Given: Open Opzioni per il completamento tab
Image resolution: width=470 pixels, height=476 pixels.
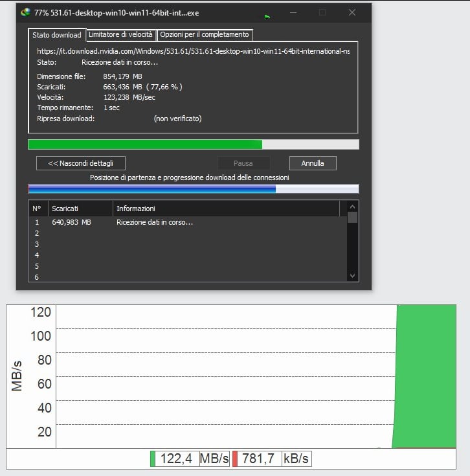Looking at the screenshot, I should [x=205, y=34].
